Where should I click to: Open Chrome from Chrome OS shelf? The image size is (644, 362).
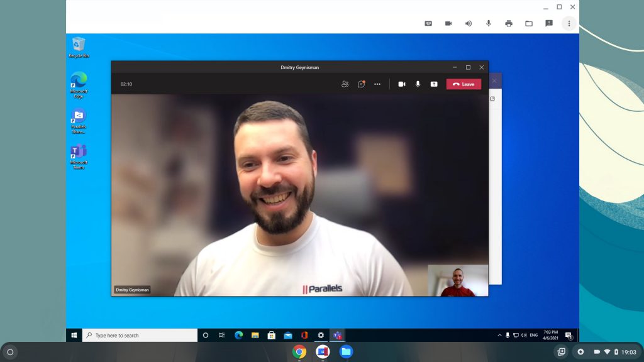click(x=299, y=352)
